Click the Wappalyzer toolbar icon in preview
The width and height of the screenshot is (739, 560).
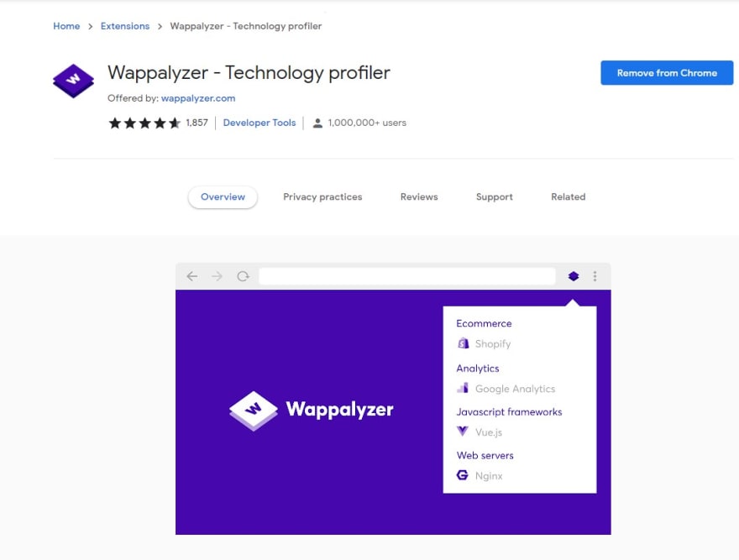coord(573,275)
